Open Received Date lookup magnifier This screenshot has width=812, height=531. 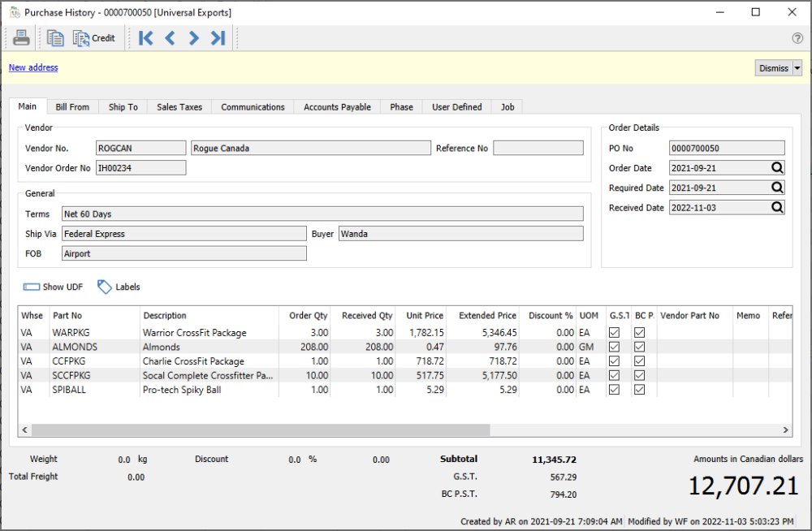[777, 208]
